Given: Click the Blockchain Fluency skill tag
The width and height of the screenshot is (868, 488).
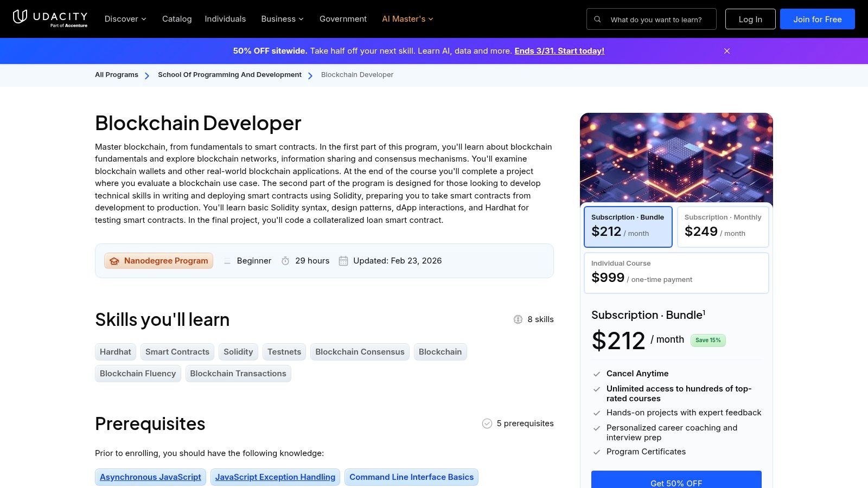Looking at the screenshot, I should pyautogui.click(x=138, y=374).
